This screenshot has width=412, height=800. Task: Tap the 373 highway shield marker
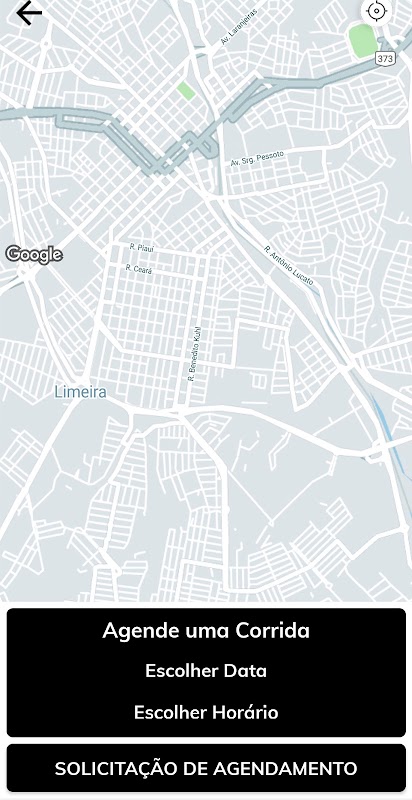(385, 58)
